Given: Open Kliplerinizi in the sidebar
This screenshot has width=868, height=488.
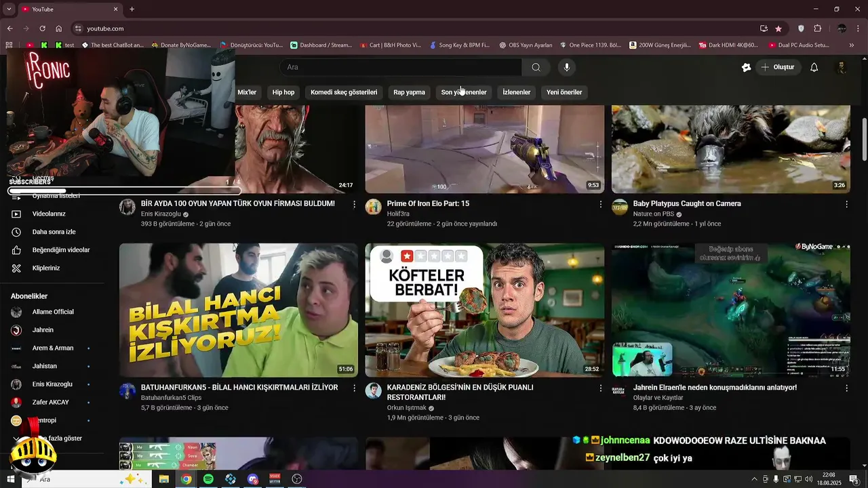Looking at the screenshot, I should click(46, 268).
